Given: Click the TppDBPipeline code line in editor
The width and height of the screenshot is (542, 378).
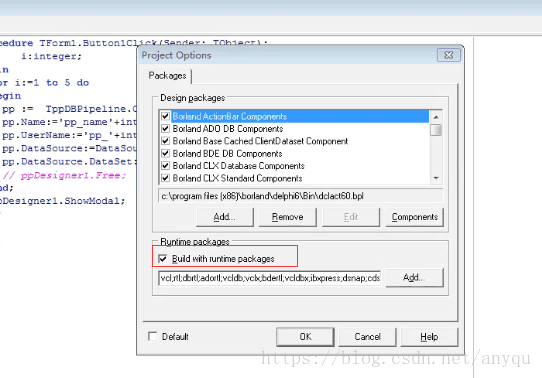Looking at the screenshot, I should [x=69, y=109].
